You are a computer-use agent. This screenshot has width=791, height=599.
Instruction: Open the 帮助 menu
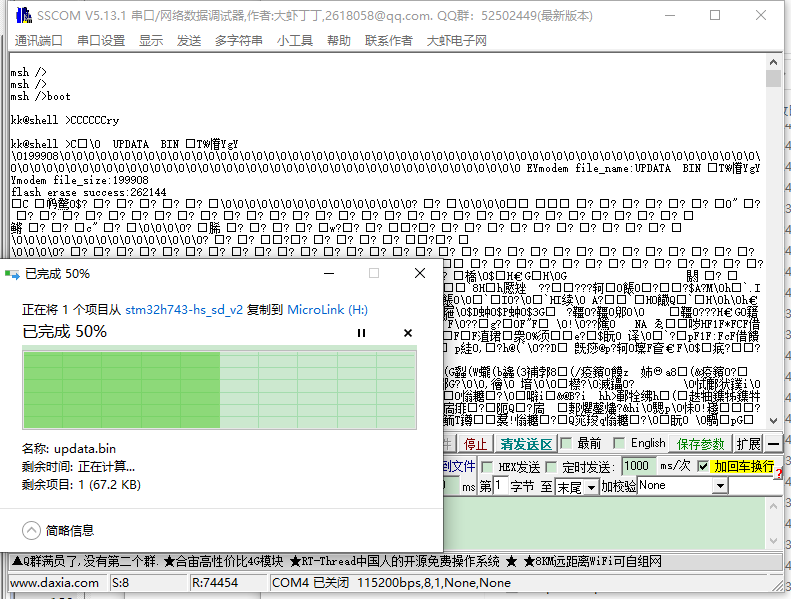(338, 40)
